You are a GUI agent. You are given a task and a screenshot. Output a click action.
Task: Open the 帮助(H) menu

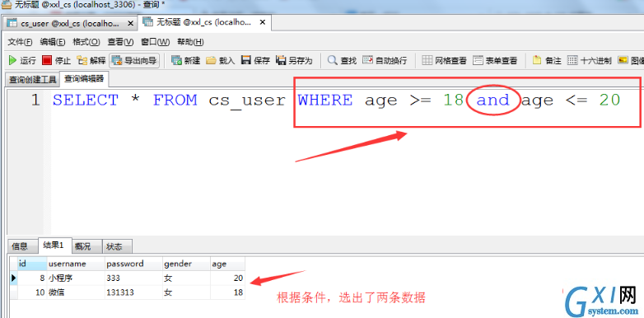(190, 42)
